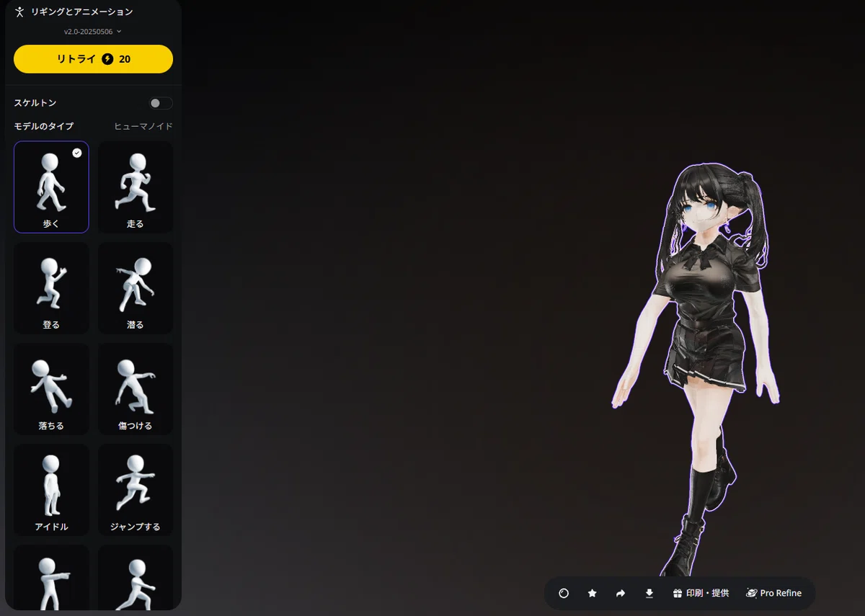Viewport: 865px width, 616px height.
Task: Select the アイドル idle animation
Action: pyautogui.click(x=51, y=490)
